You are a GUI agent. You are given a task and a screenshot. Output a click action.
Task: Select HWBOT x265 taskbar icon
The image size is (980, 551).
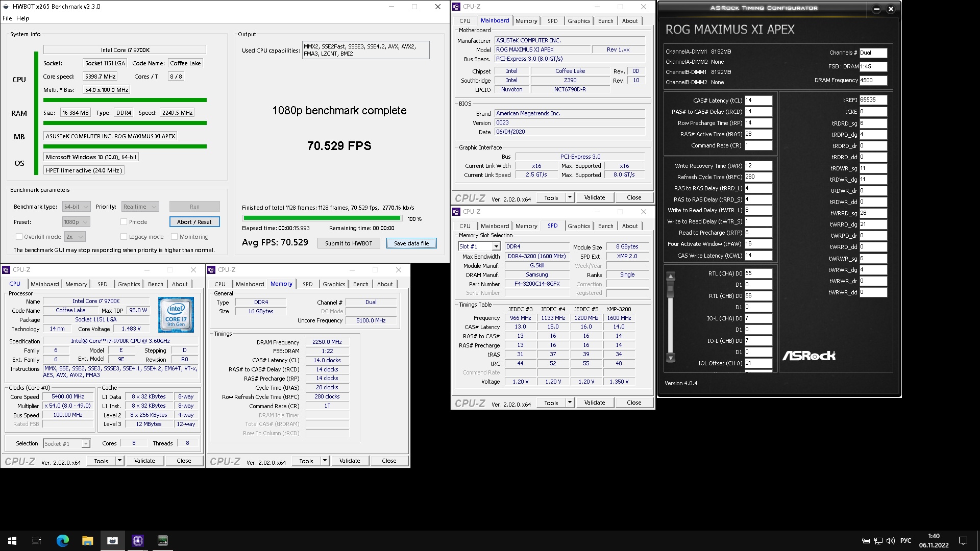113,541
